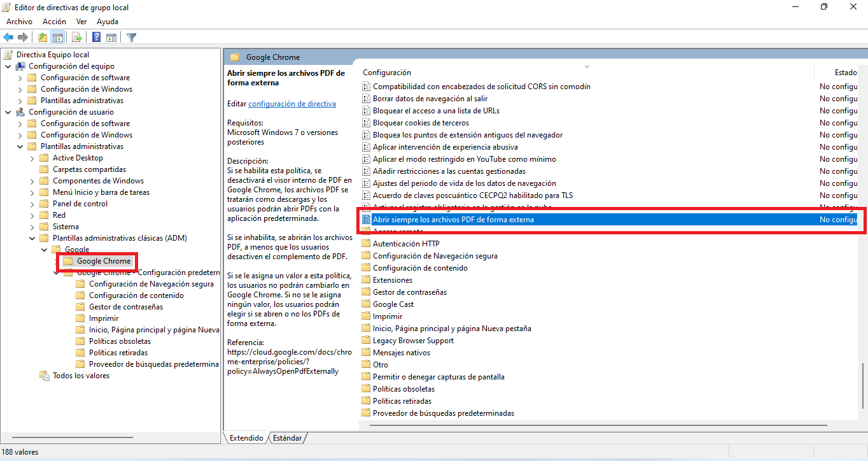Click the filter funnel toolbar icon

(x=132, y=38)
